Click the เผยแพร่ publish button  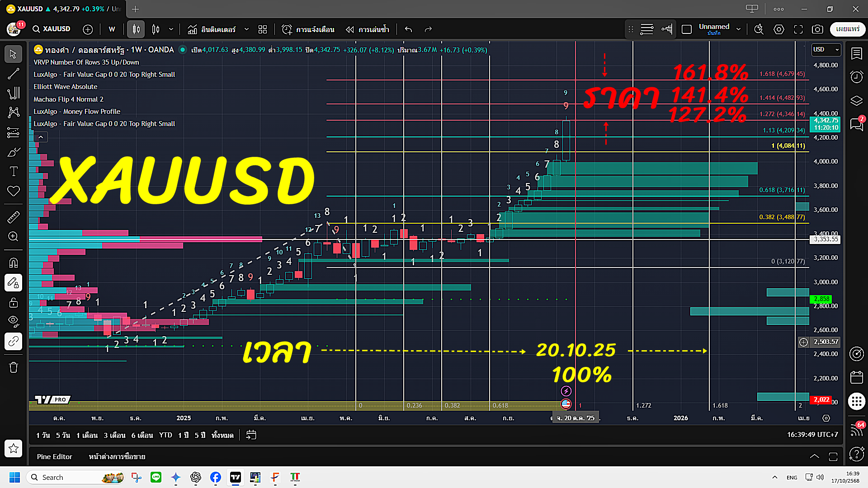tap(847, 29)
